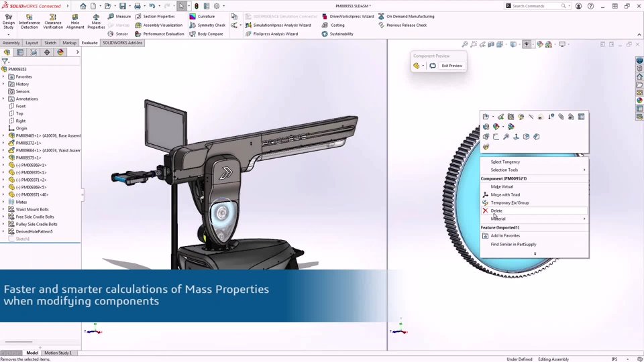This screenshot has height=362, width=644.
Task: Open Assembly Visualization
Action: tap(158, 25)
